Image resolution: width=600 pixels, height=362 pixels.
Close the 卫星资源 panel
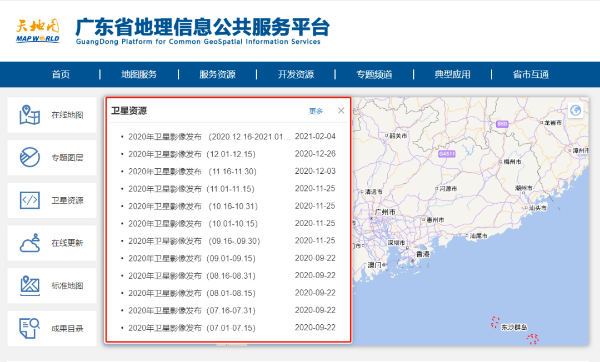[341, 111]
